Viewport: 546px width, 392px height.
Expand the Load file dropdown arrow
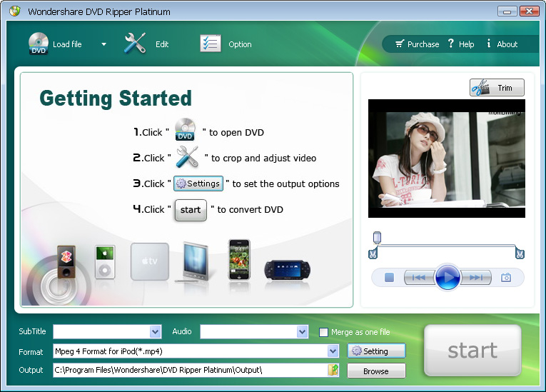click(x=103, y=44)
